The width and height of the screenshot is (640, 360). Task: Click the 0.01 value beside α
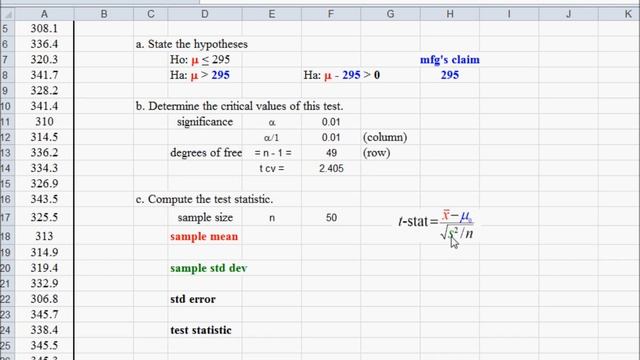tap(331, 122)
